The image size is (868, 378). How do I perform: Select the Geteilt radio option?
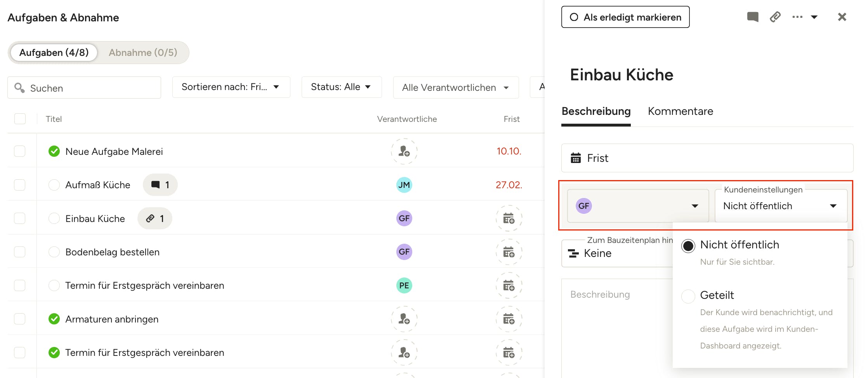click(688, 296)
